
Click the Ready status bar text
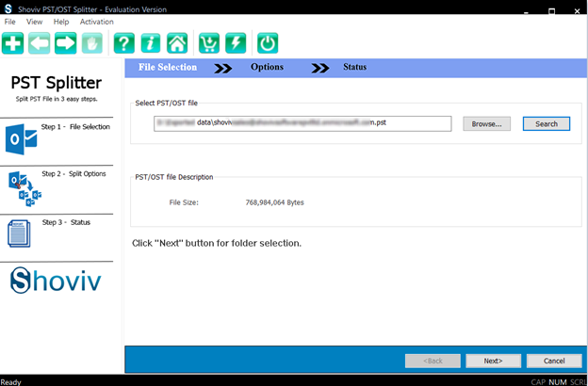click(11, 382)
